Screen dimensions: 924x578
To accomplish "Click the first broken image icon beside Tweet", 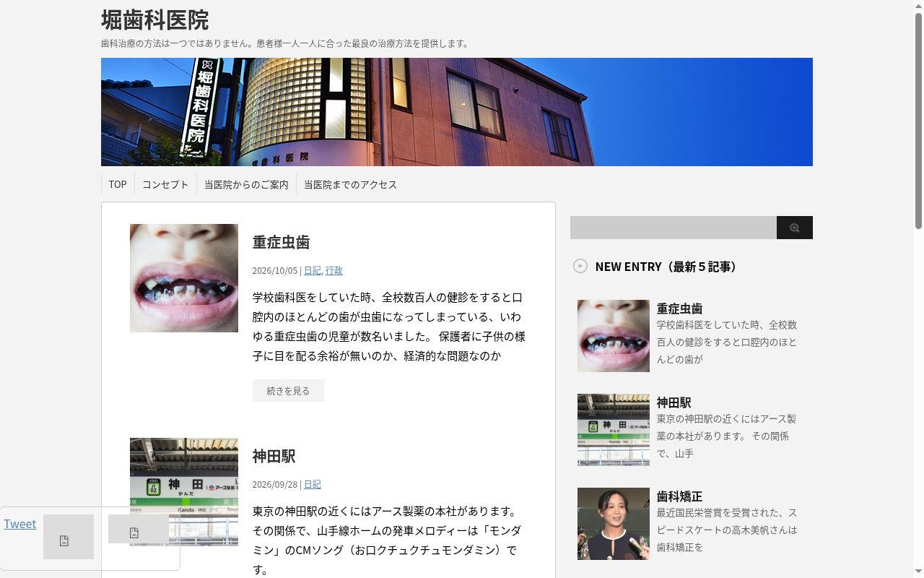I will pyautogui.click(x=64, y=540).
